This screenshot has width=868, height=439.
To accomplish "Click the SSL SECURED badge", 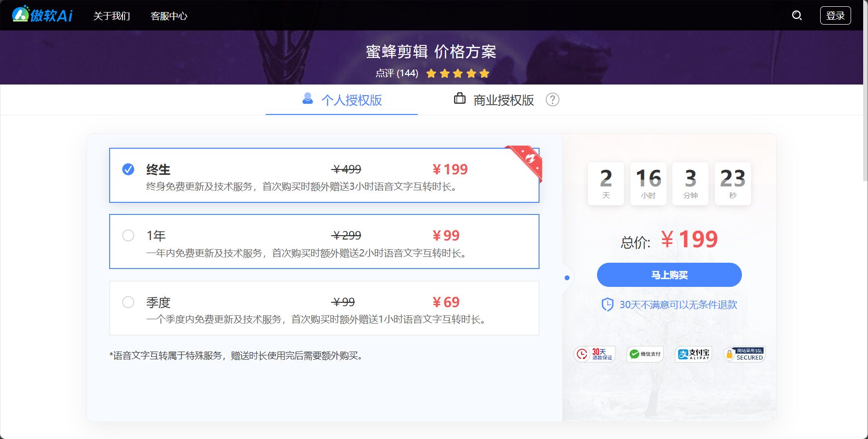I will click(x=744, y=354).
